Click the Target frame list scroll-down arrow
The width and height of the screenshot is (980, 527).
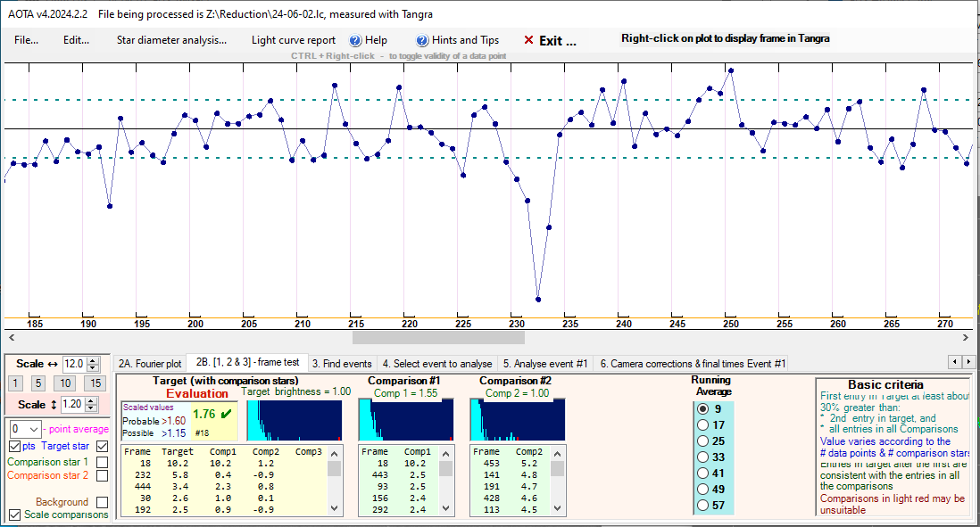coord(335,507)
